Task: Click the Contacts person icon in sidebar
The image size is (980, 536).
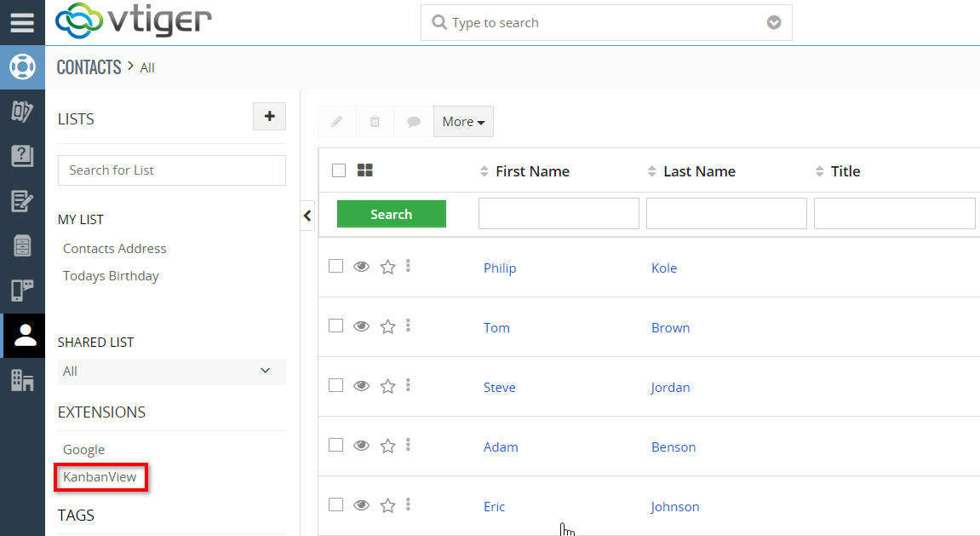Action: pyautogui.click(x=25, y=335)
